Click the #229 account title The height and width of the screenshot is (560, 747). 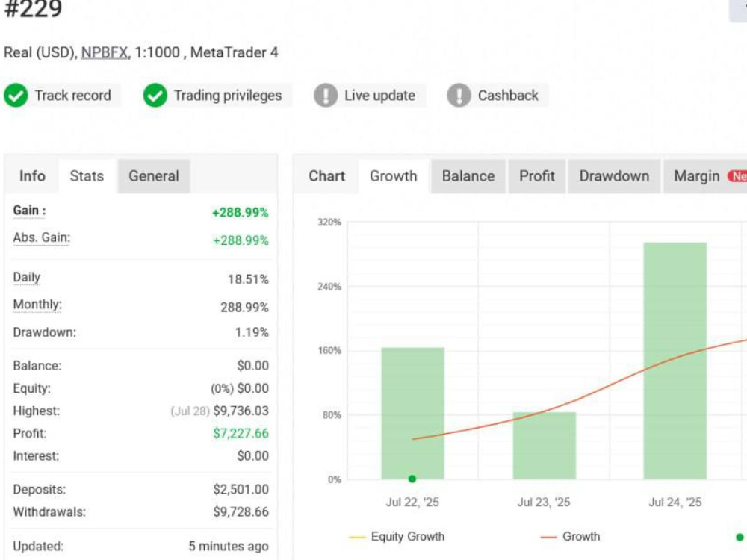point(34,8)
